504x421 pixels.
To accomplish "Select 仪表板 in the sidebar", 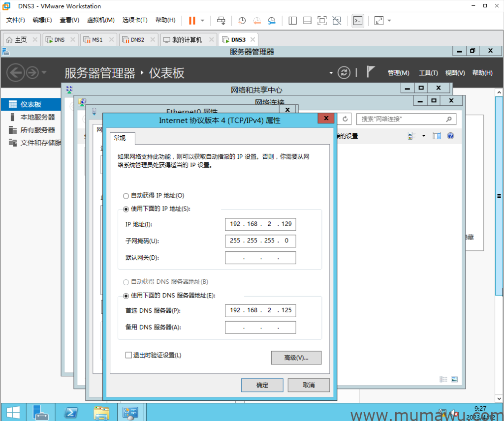I will tap(31, 104).
